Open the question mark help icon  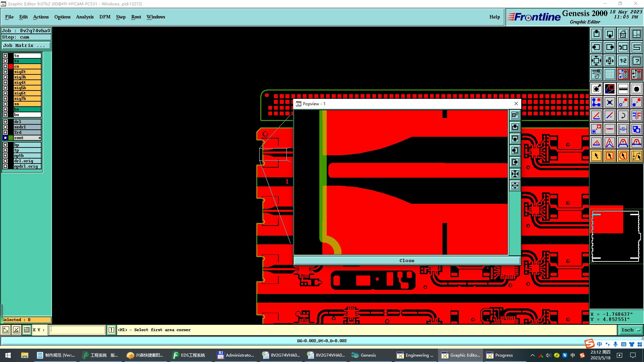click(x=636, y=61)
